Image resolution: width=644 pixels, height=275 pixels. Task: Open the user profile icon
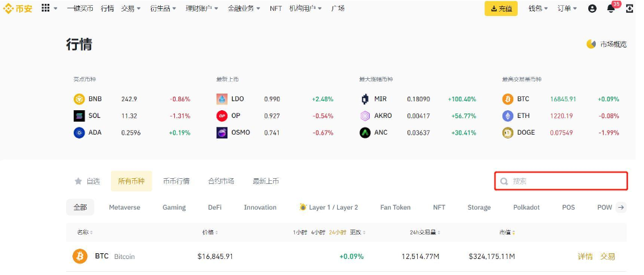tap(592, 8)
